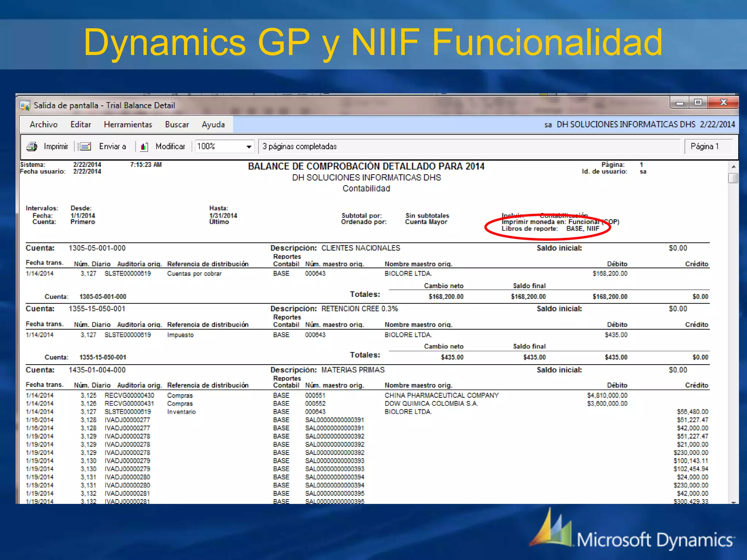The width and height of the screenshot is (747, 560).
Task: Close the Salida de pantalla window
Action: click(723, 103)
